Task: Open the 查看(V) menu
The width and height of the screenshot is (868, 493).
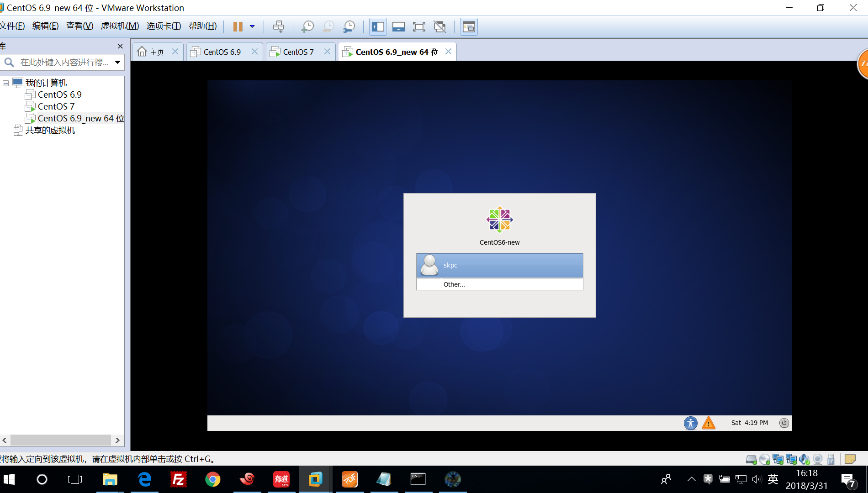Action: coord(79,26)
